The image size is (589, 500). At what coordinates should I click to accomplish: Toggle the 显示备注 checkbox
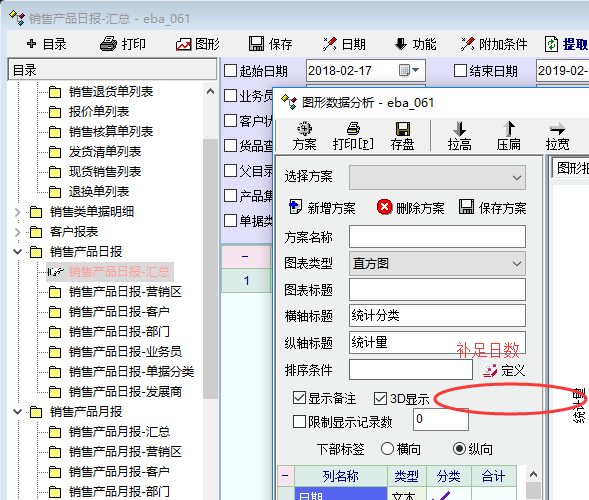(299, 398)
